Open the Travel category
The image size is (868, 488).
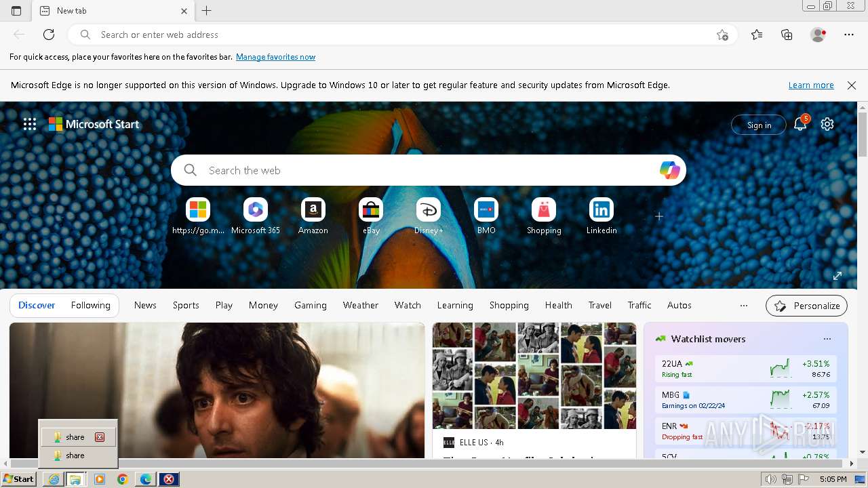600,306
